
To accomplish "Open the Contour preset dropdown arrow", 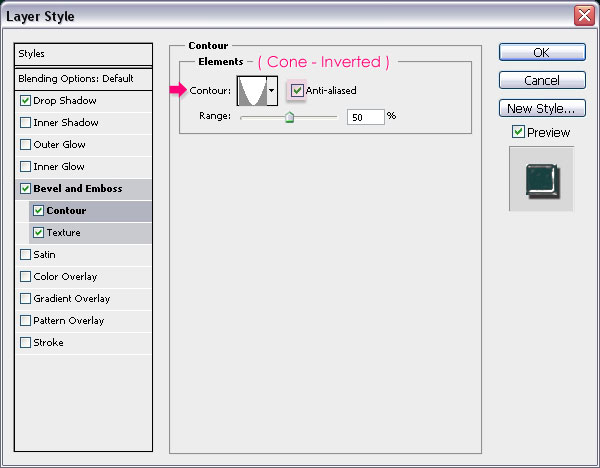I will [272, 91].
